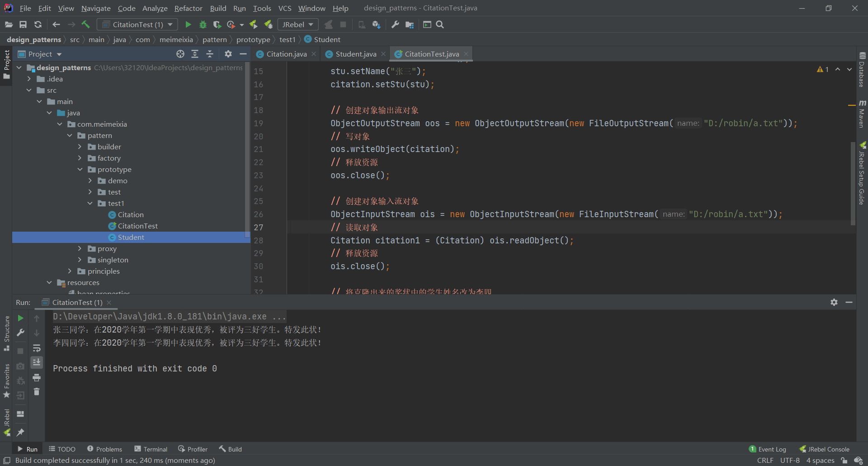Open project settings wrench icon
Screen dimensions: 868x466
(x=395, y=24)
